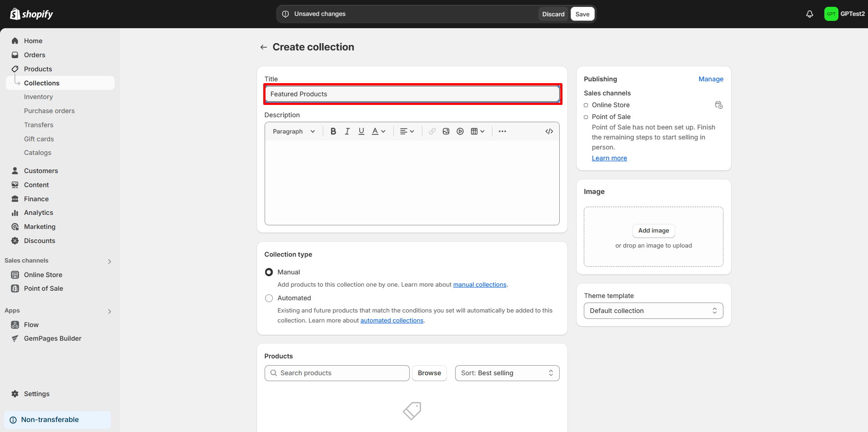The height and width of the screenshot is (432, 868).
Task: Open the Discounts section in the sidebar
Action: [39, 240]
